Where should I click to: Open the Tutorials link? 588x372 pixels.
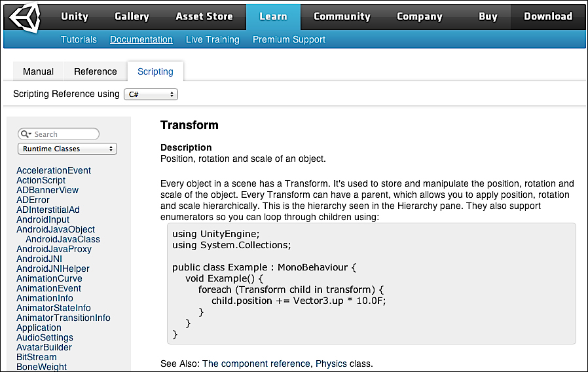[79, 39]
